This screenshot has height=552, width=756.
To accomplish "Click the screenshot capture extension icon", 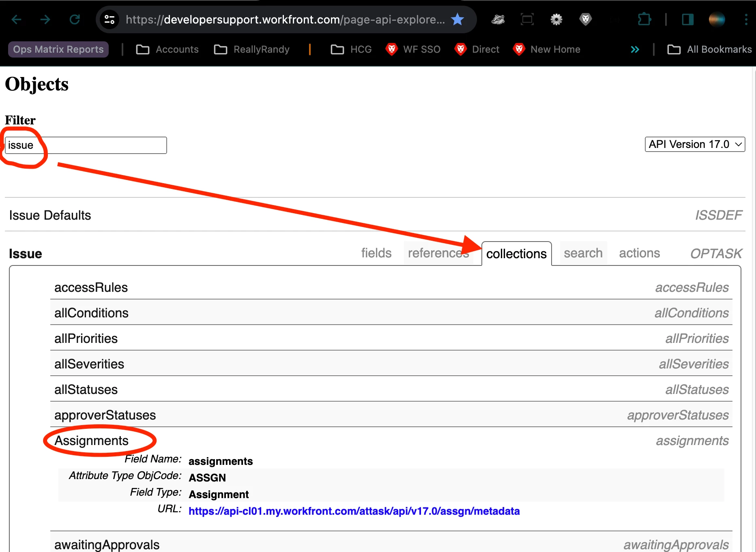I will (x=527, y=19).
